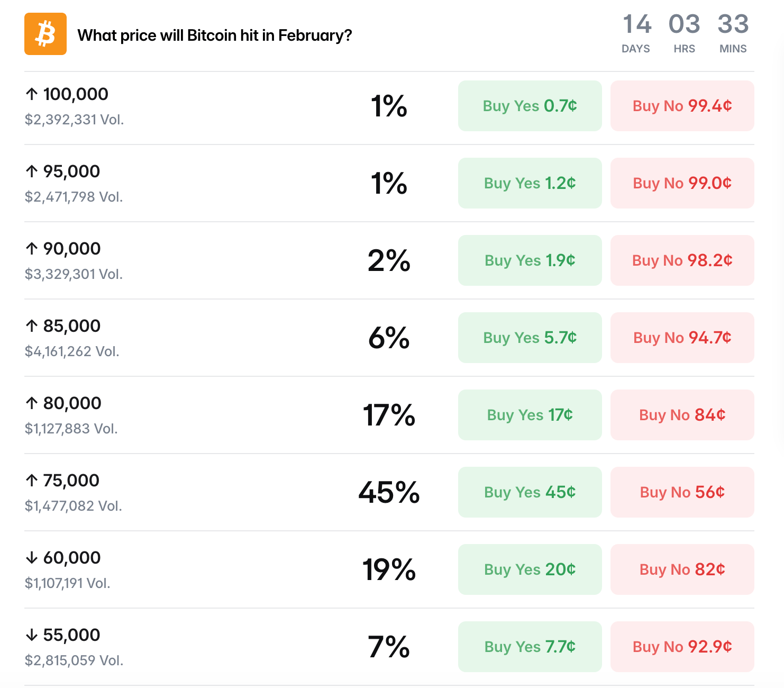Click the up arrow next to 75,000
Viewport: 784px width, 688px height.
point(33,480)
